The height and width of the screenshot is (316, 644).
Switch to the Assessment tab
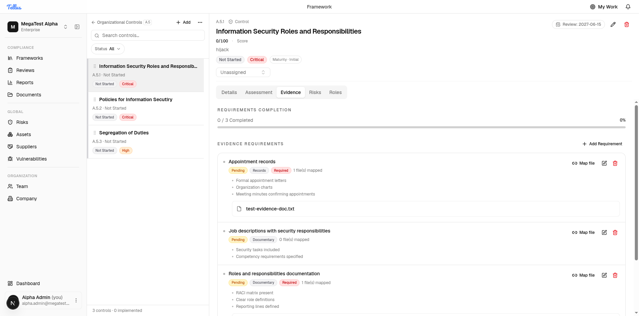pyautogui.click(x=259, y=92)
